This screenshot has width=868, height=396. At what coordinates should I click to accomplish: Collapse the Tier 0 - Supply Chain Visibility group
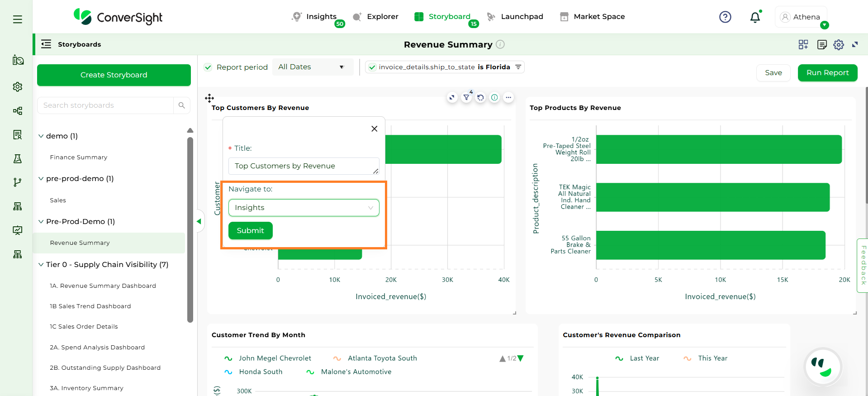[x=41, y=265]
